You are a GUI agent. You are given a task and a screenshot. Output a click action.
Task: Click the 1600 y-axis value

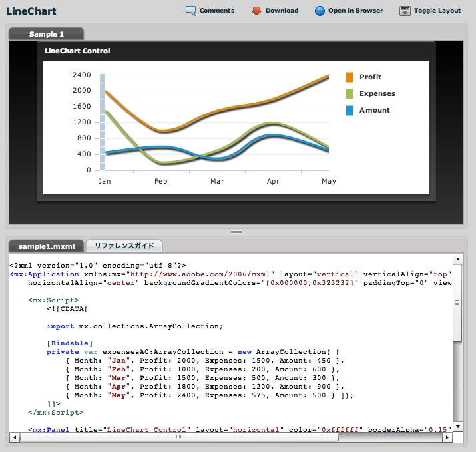(x=82, y=107)
